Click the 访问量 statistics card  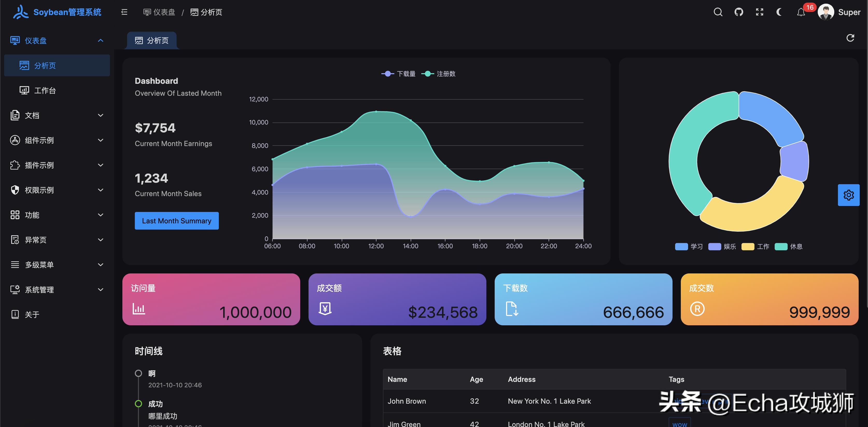click(211, 299)
